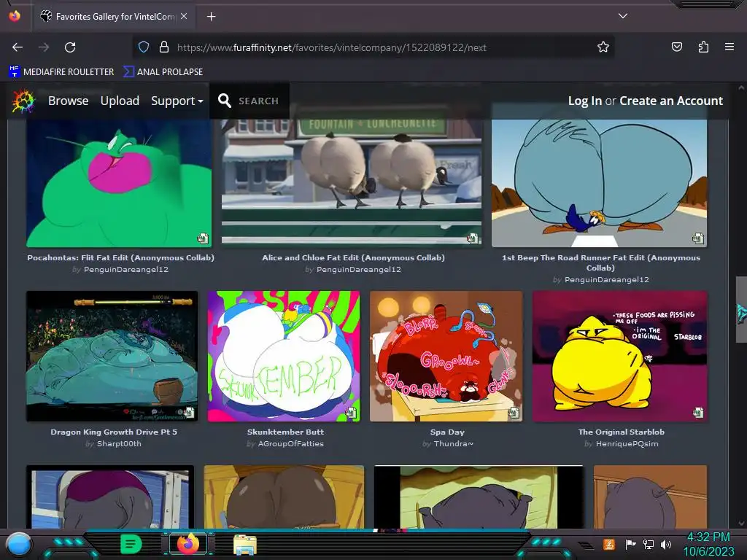The height and width of the screenshot is (560, 747).
Task: Close the Favorites Gallery tab
Action: coord(184,16)
